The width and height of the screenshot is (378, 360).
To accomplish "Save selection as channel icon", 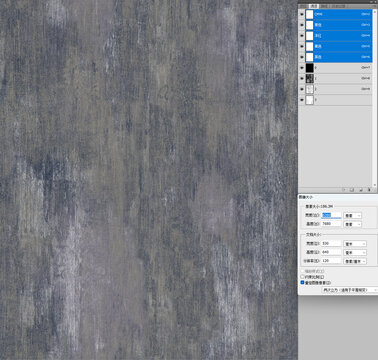I will click(x=352, y=190).
